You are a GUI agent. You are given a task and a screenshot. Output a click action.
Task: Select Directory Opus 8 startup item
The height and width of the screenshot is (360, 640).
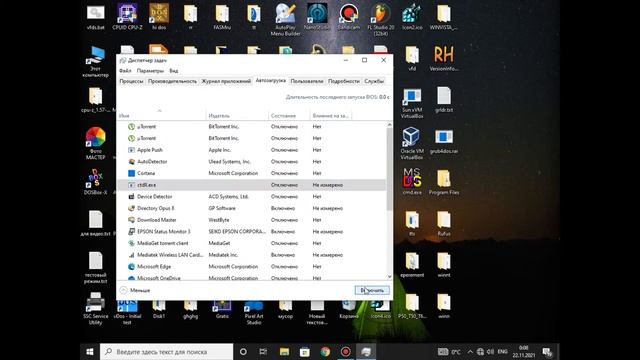251,208
